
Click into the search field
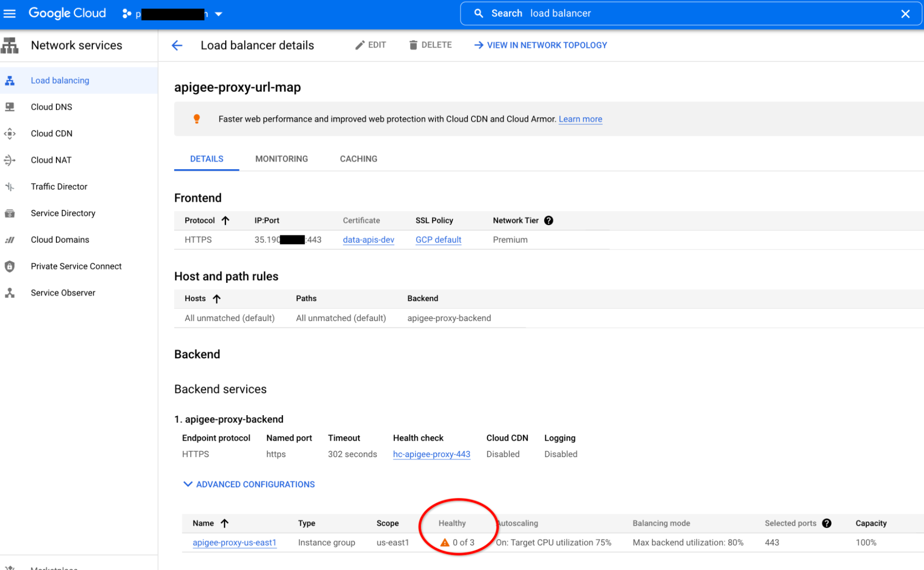pos(693,13)
